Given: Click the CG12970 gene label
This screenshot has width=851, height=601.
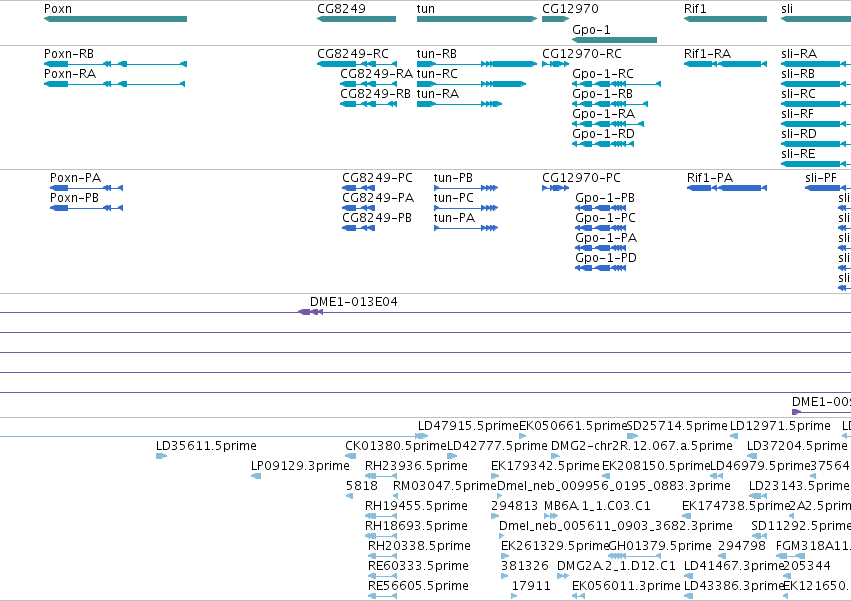Looking at the screenshot, I should 570,9.
